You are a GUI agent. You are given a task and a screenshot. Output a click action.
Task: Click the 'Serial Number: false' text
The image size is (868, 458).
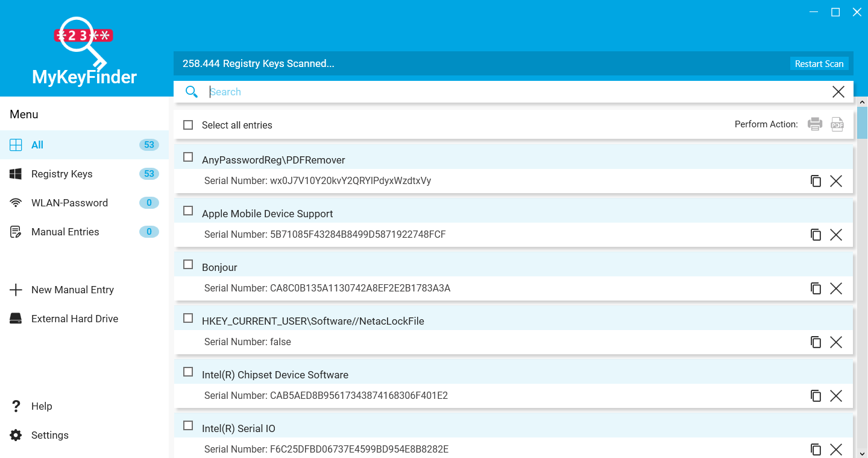click(248, 342)
